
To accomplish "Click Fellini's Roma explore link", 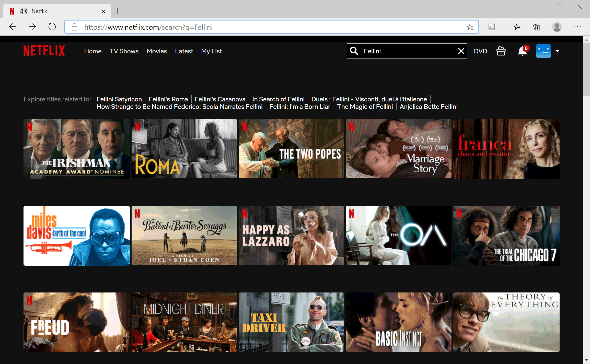I will click(x=168, y=99).
